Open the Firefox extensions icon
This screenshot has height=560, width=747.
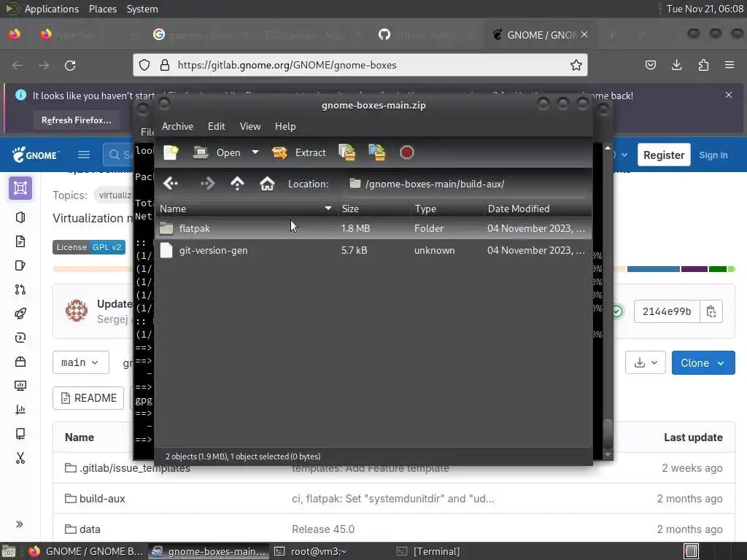tap(703, 65)
